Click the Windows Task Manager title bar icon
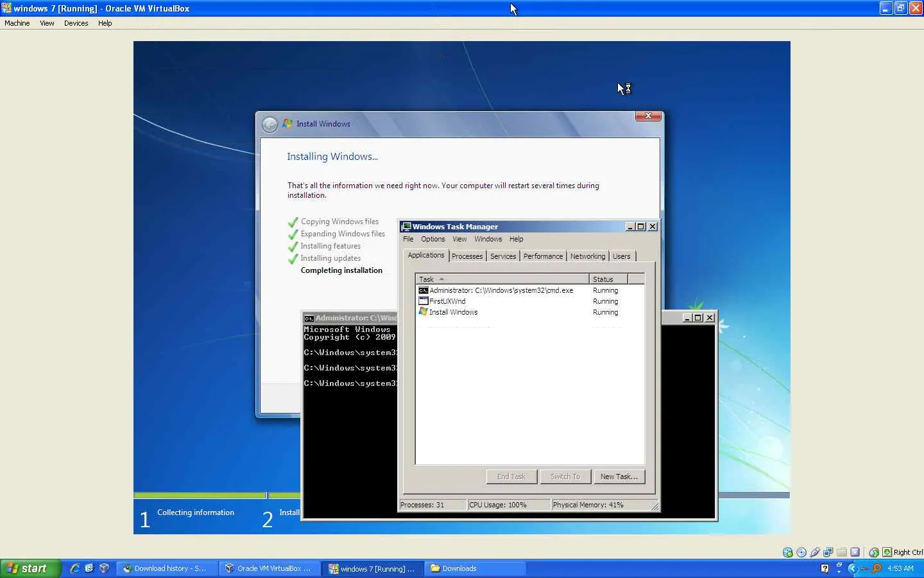The image size is (924, 578). [x=406, y=227]
